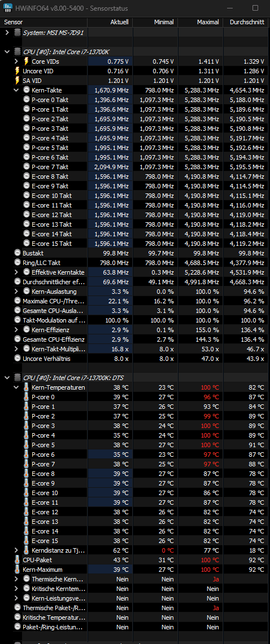Expand the Kern-Takt-Multiplikator row
The width and height of the screenshot is (270, 644).
(x=16, y=349)
